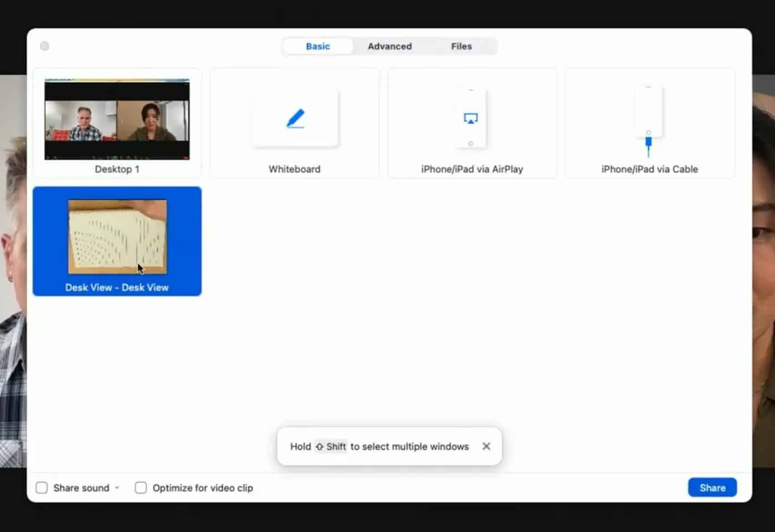Select the AirPlay screen-mirroring icon
775x532 pixels.
pyautogui.click(x=471, y=118)
